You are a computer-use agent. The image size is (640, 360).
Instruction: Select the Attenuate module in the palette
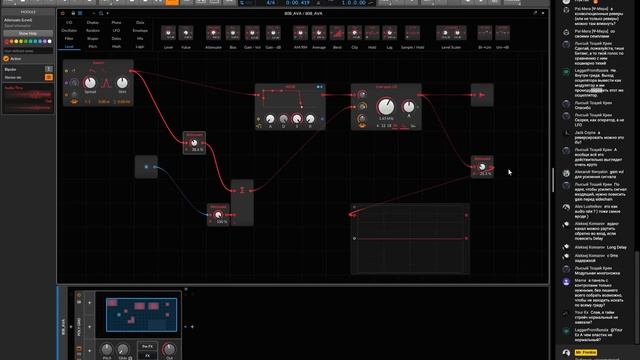click(213, 33)
